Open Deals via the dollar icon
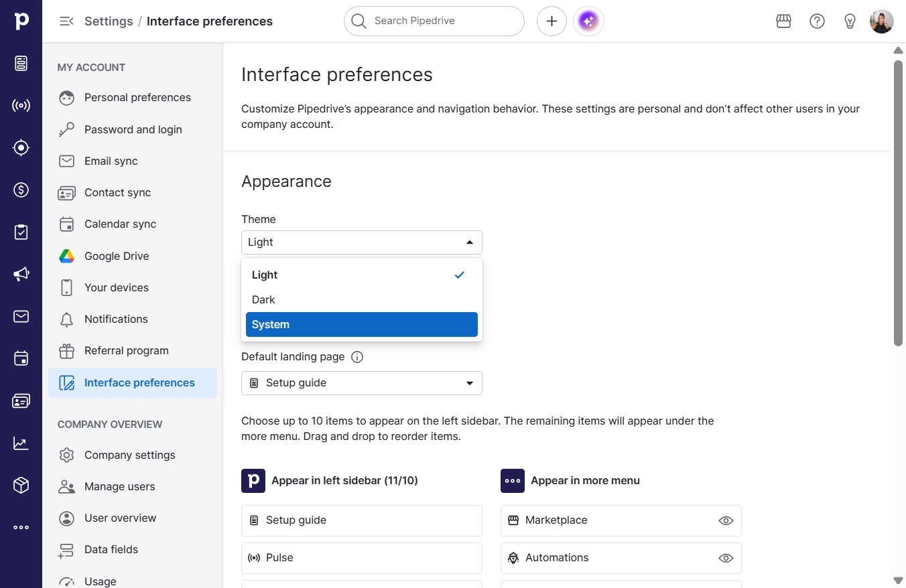906x588 pixels. tap(21, 190)
